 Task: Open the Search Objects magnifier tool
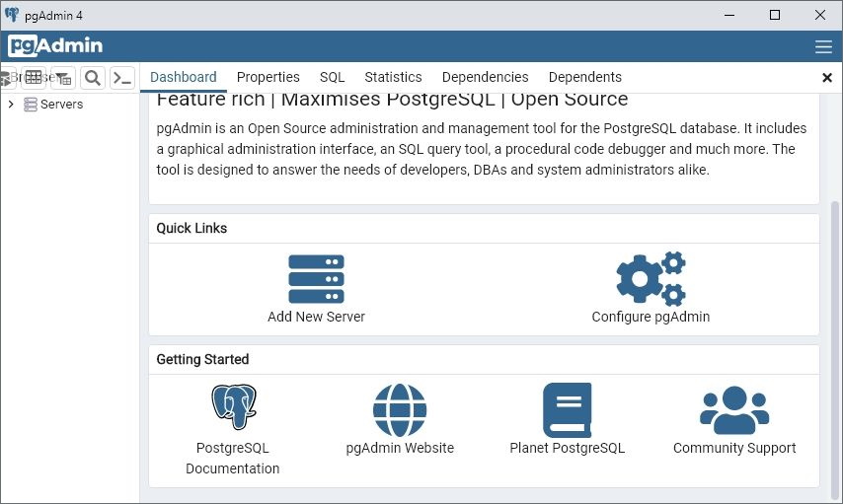pos(92,78)
